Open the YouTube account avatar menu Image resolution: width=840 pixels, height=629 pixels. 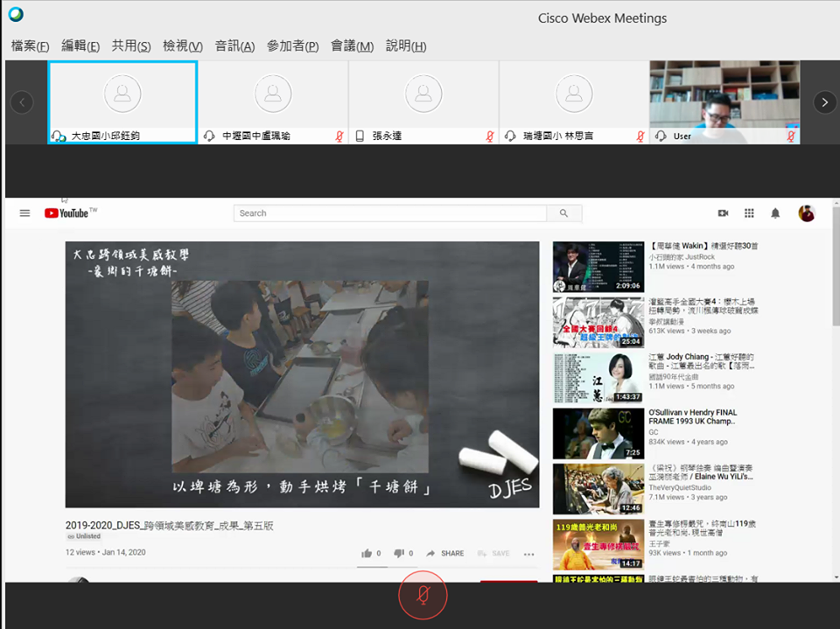(807, 213)
